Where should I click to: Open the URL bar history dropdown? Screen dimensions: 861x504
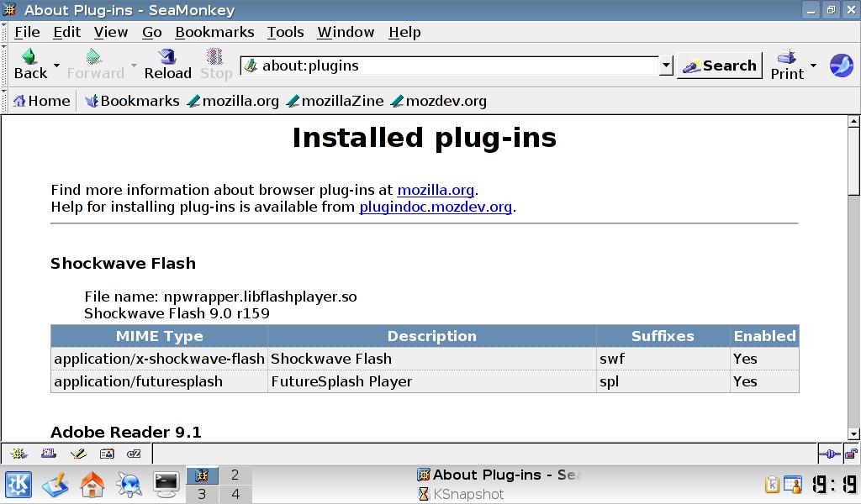666,66
